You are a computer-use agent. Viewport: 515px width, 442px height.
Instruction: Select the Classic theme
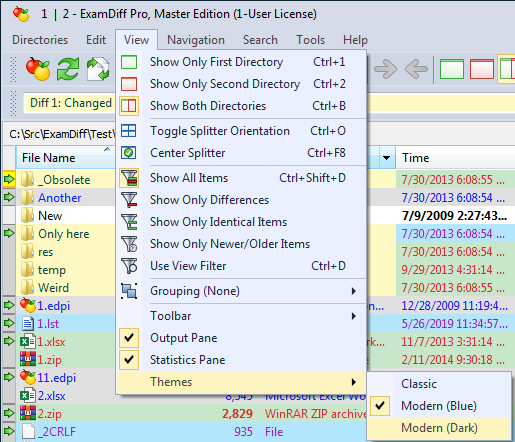[439, 384]
